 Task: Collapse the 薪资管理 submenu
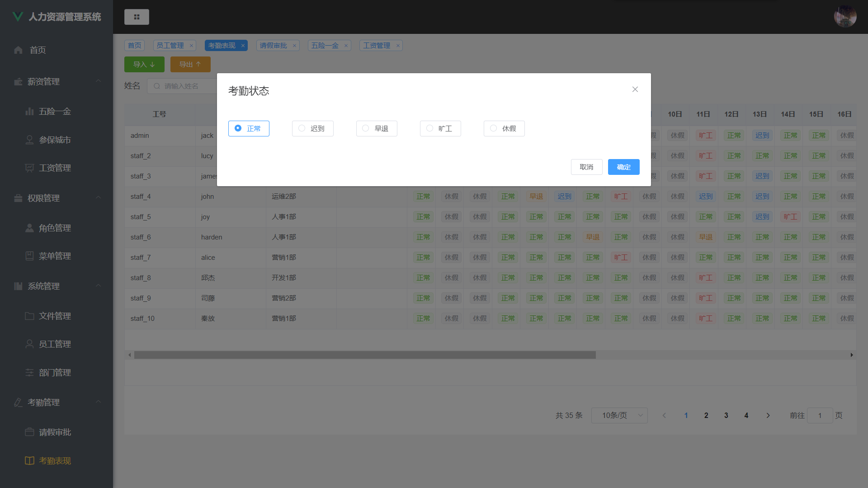click(x=98, y=81)
